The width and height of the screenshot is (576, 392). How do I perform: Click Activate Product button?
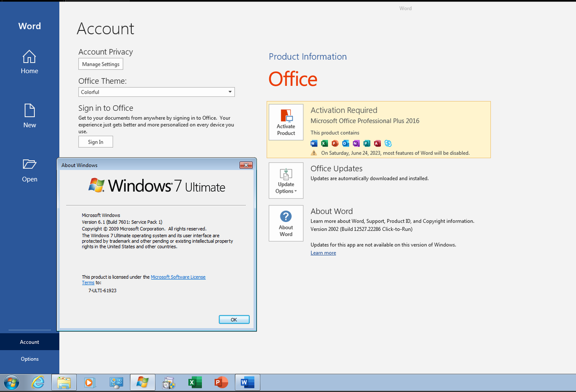point(286,122)
